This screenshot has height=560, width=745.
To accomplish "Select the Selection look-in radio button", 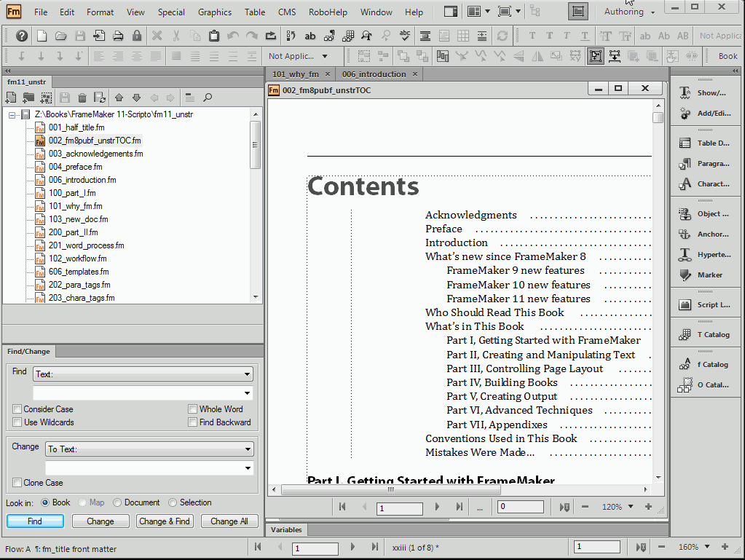I will [x=173, y=502].
